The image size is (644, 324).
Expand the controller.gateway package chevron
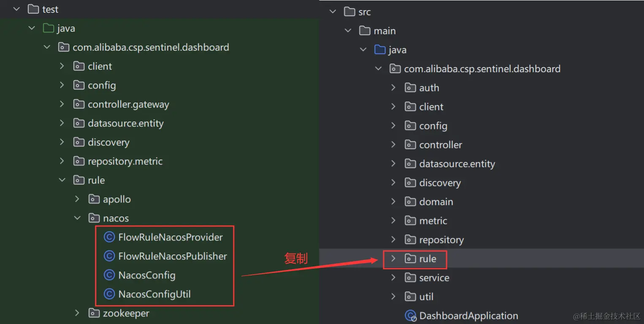click(x=62, y=104)
